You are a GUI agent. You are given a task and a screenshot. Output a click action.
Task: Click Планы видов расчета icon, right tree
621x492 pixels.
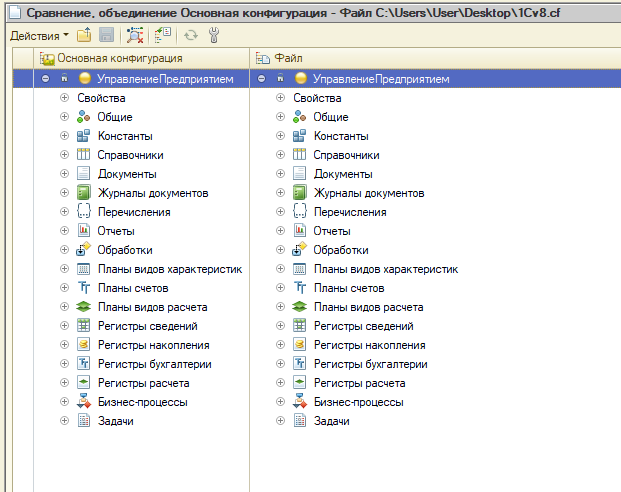[x=299, y=307]
